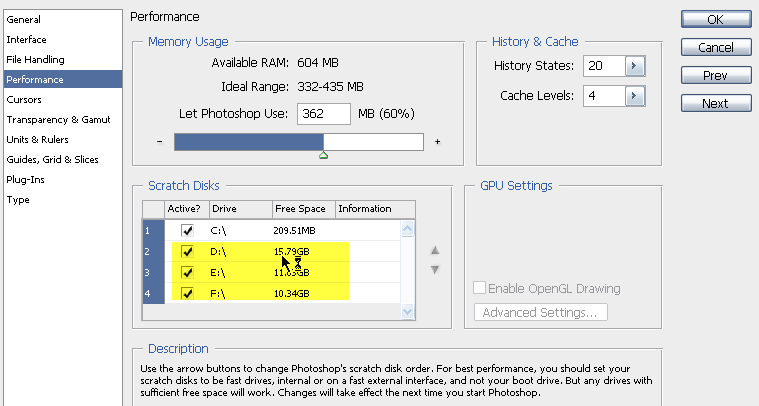Screen dimensions: 759x406
Task: Move scratch disk down with arrow
Action: tap(435, 270)
